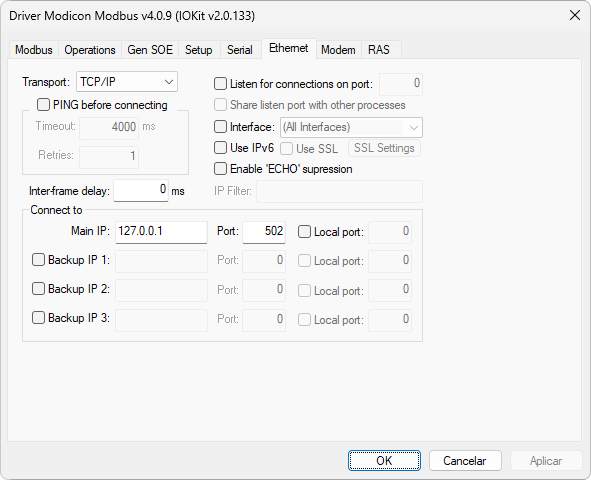The height and width of the screenshot is (480, 591).
Task: Open the Modem tab
Action: (338, 50)
